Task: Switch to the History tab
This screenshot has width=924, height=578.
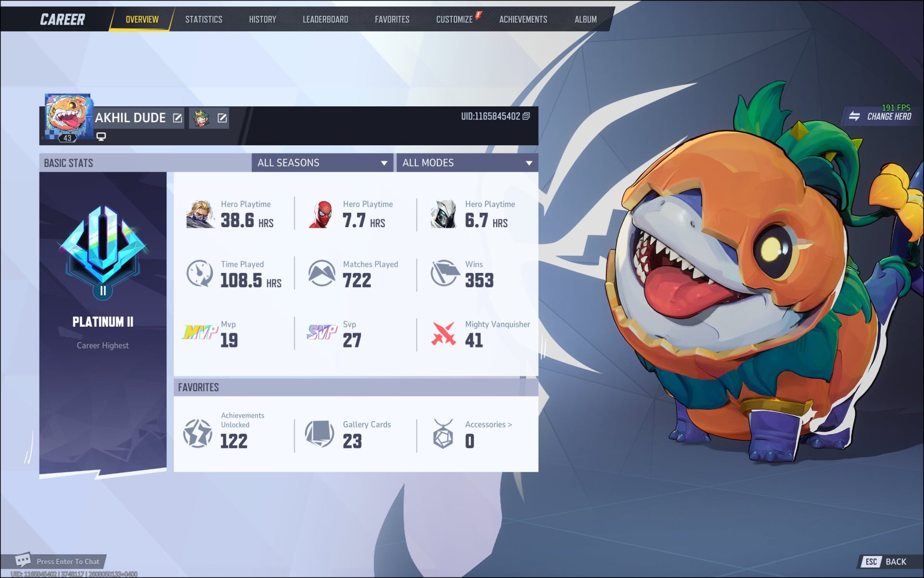Action: [262, 19]
